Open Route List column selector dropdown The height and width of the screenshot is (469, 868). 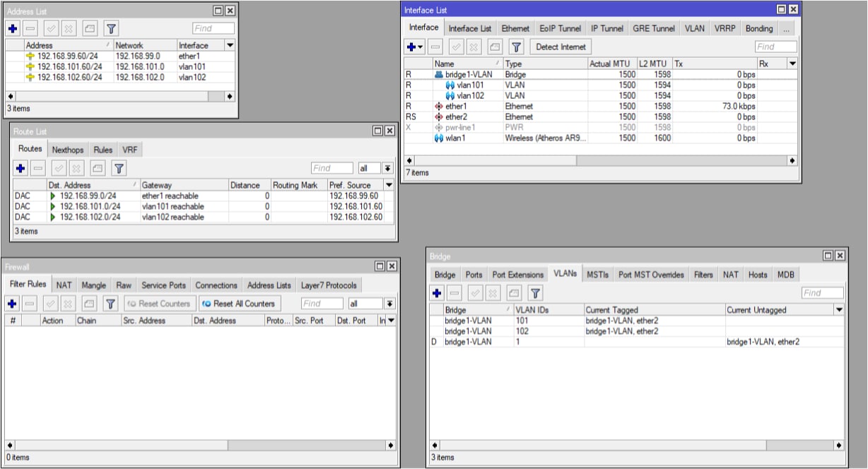pyautogui.click(x=388, y=185)
